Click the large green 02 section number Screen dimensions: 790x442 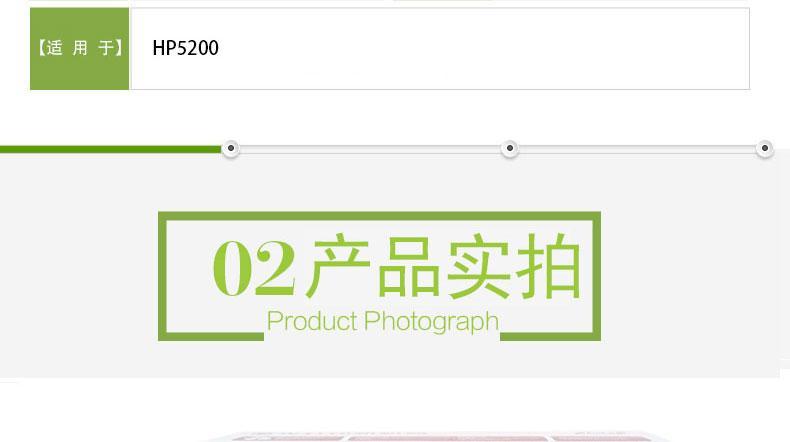point(253,267)
